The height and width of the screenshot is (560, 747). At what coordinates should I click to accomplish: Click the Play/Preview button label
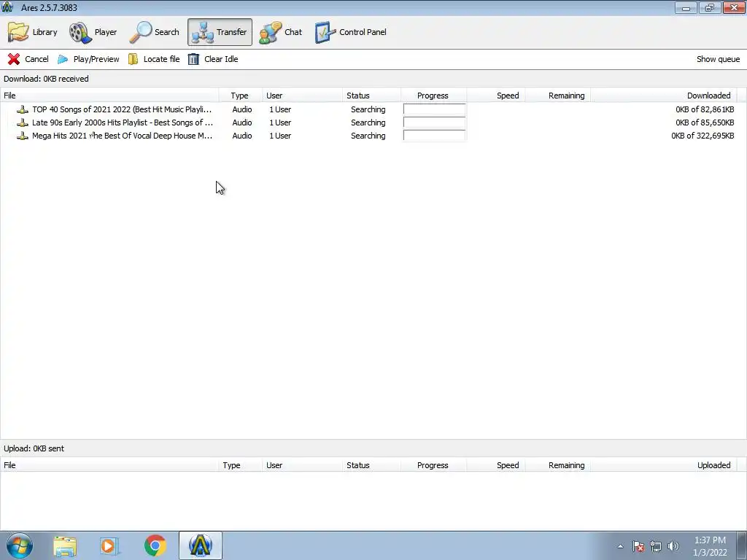tap(96, 59)
